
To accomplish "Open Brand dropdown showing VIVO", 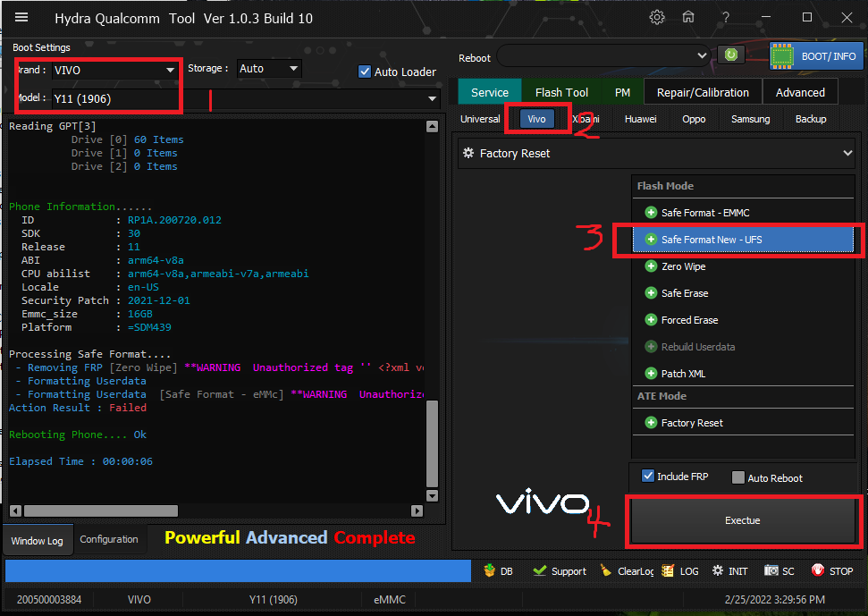I will pyautogui.click(x=114, y=71).
